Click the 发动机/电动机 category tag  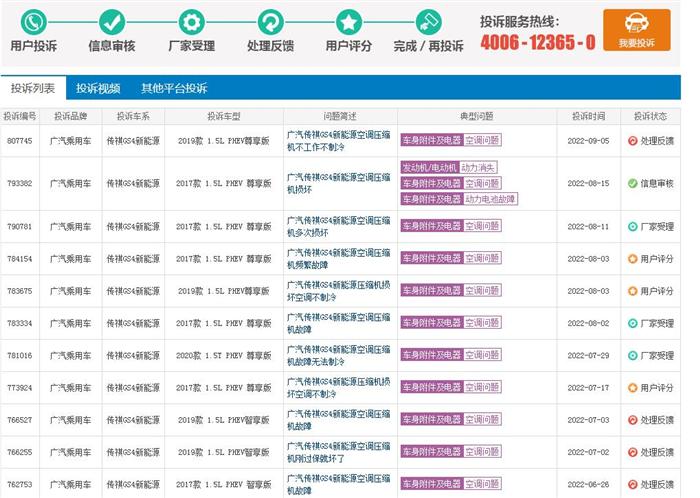429,167
